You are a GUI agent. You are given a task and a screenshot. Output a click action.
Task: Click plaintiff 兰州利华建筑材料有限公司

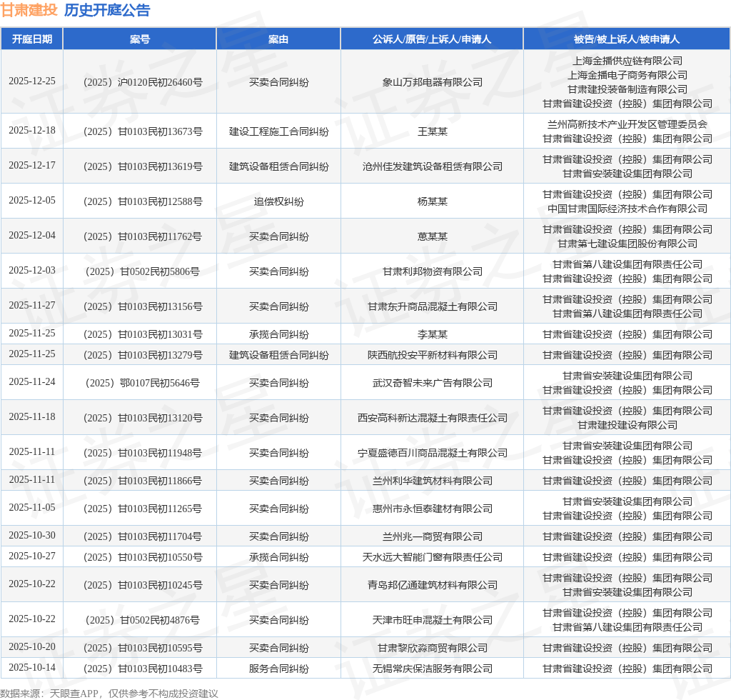(432, 481)
